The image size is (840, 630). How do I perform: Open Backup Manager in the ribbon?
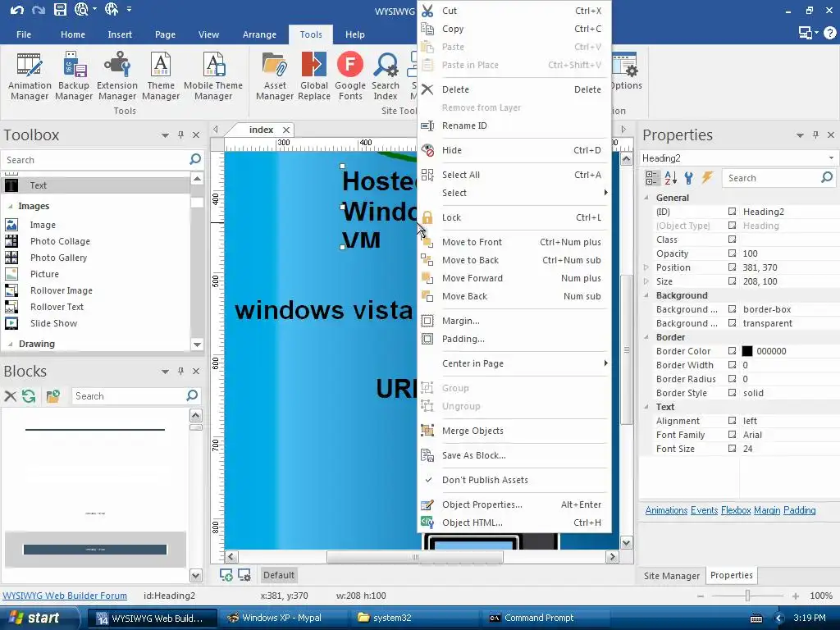pyautogui.click(x=74, y=75)
